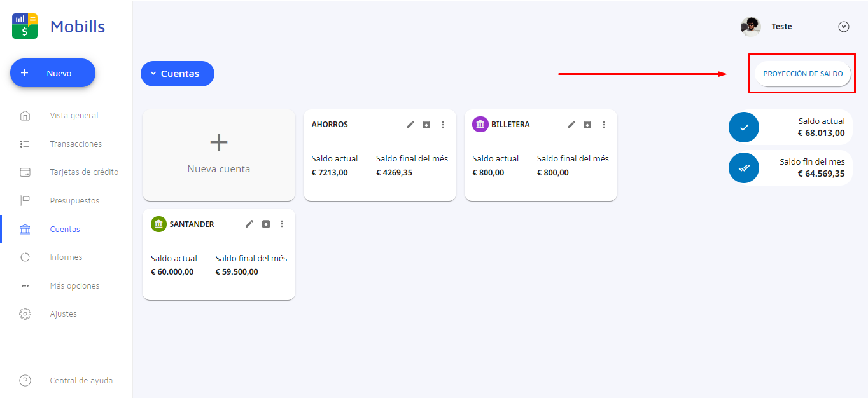Open Tarjetas de crédito section
The width and height of the screenshot is (868, 398).
[x=83, y=172]
